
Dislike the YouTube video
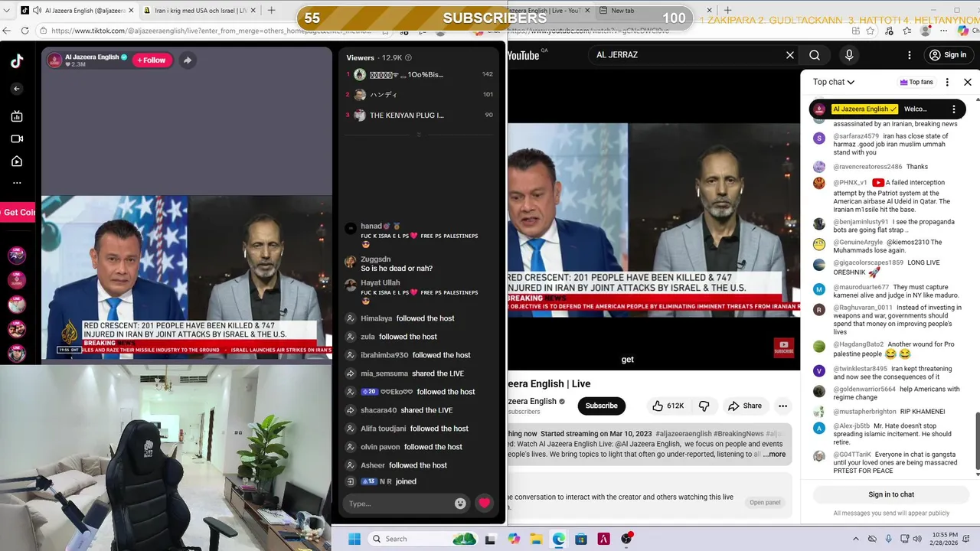coord(704,406)
